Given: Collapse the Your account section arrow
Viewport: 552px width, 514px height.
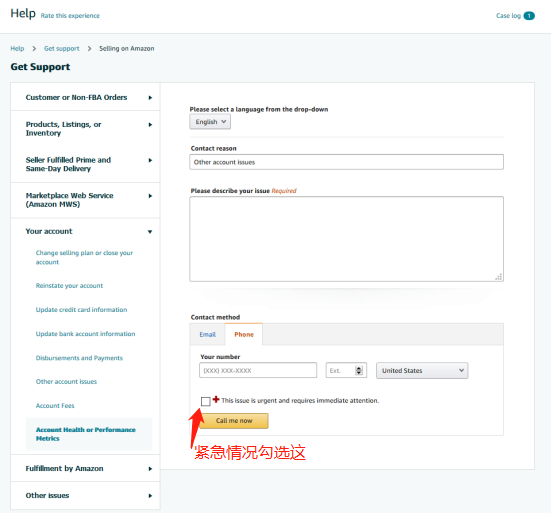Looking at the screenshot, I should click(150, 232).
